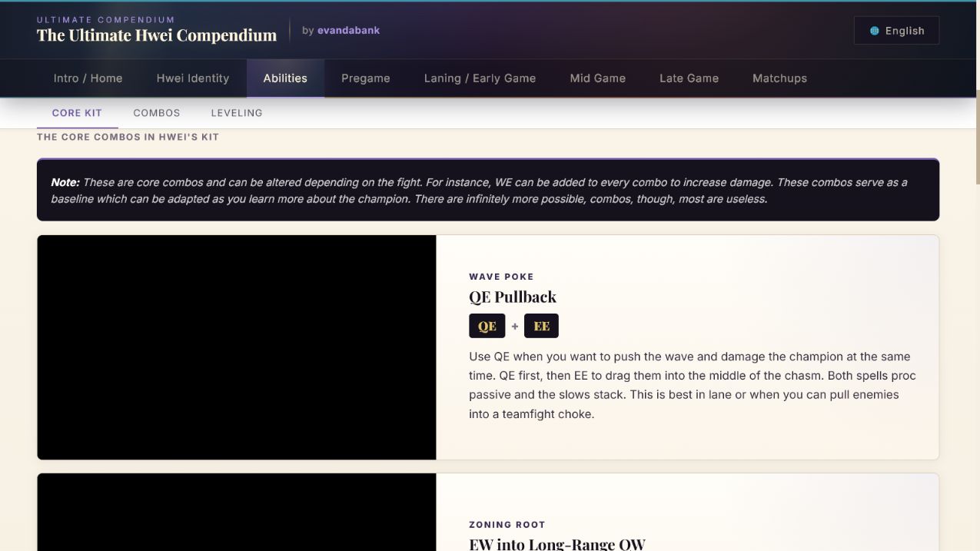The image size is (980, 551).
Task: Click the QE Pullback heading
Action: 513,297
